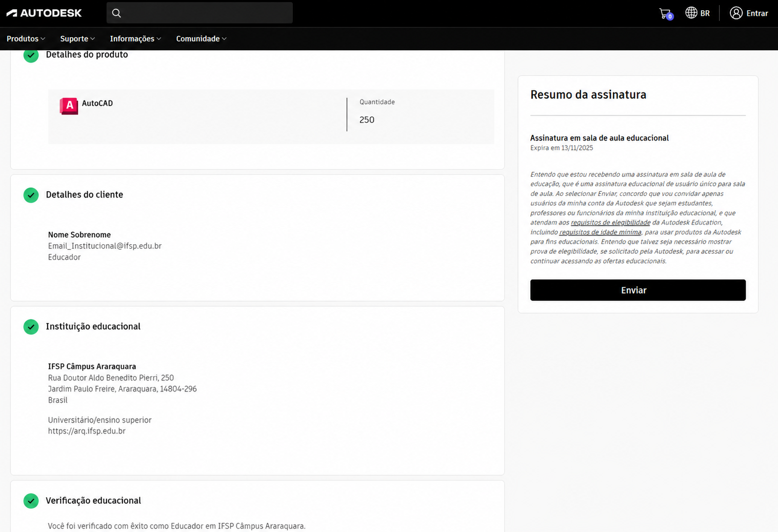Expand the Suporte menu

[x=77, y=38]
